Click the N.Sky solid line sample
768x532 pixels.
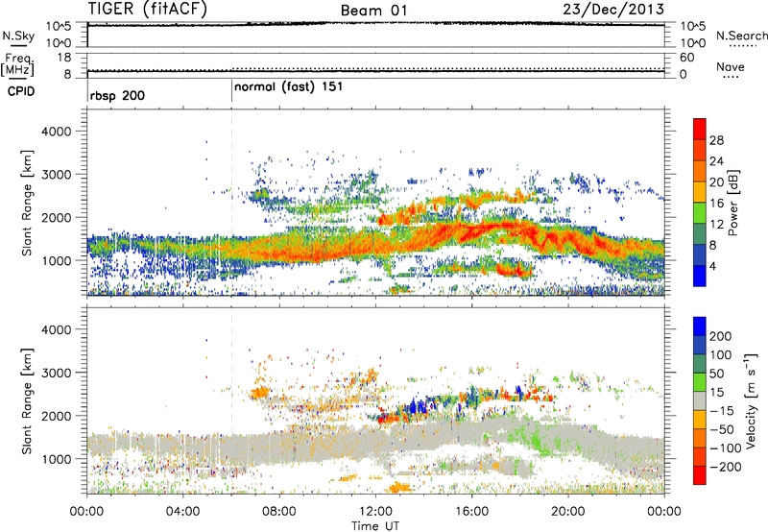pos(18,45)
